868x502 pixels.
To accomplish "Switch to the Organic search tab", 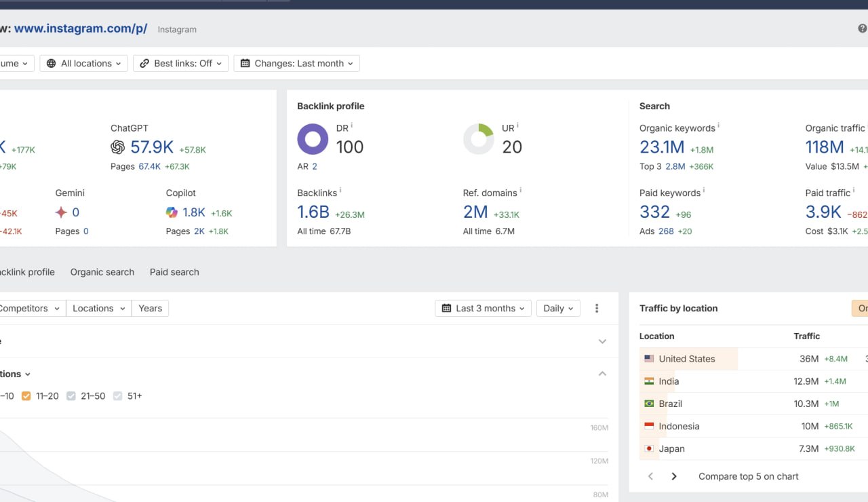I will point(102,272).
